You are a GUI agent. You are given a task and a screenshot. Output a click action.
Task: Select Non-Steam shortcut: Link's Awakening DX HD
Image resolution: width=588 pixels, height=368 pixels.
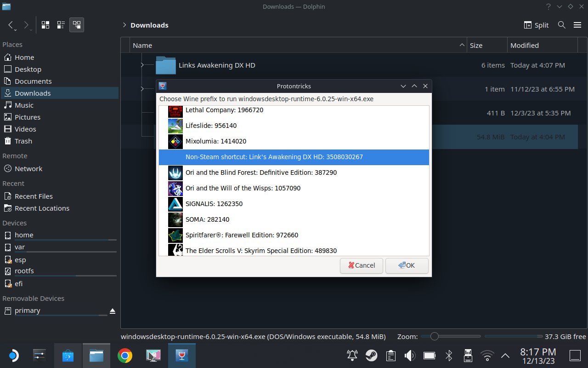294,157
